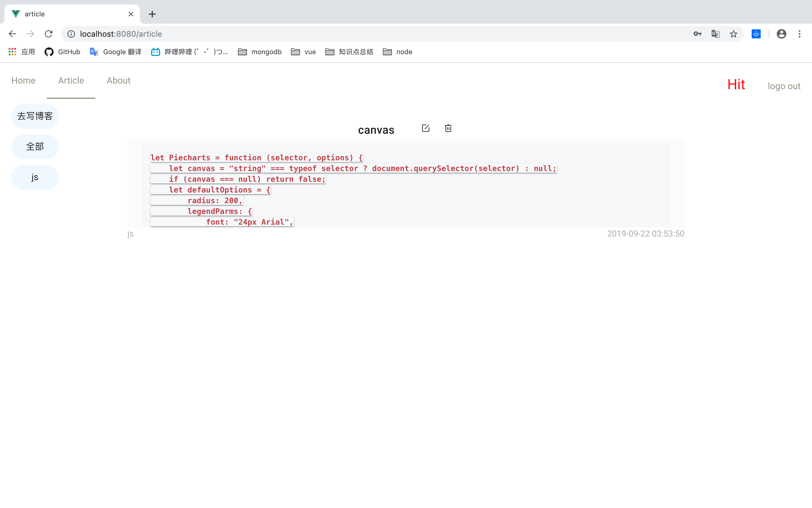Screen dimensions: 812x508
Task: Click the 2019-09-22 03:53:50 timestamp
Action: 646,234
